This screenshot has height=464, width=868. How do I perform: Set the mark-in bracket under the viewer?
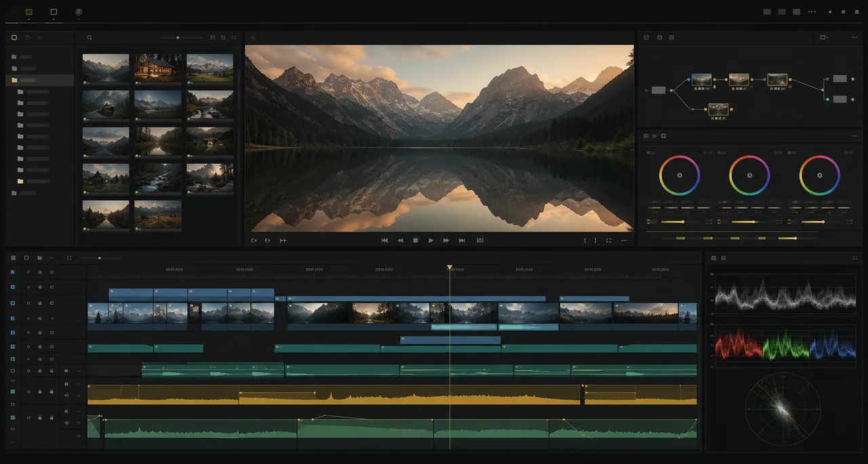[585, 240]
